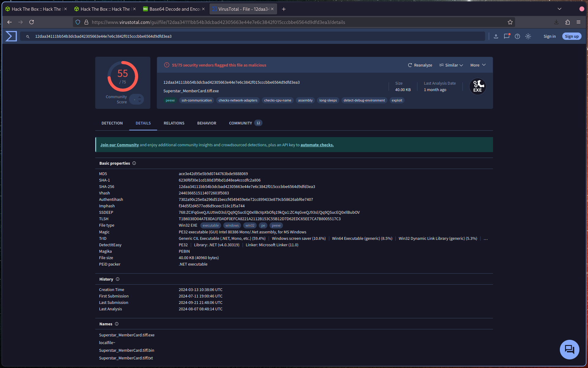Screen dimensions: 588x368
Task: Click the VirusTotal logo icon
Action: 11,36
